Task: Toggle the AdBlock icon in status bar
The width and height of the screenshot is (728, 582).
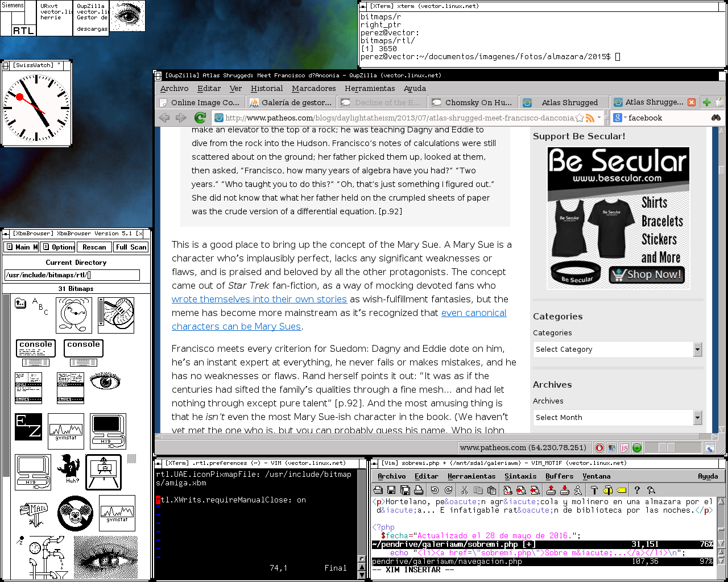Action: 599,448
